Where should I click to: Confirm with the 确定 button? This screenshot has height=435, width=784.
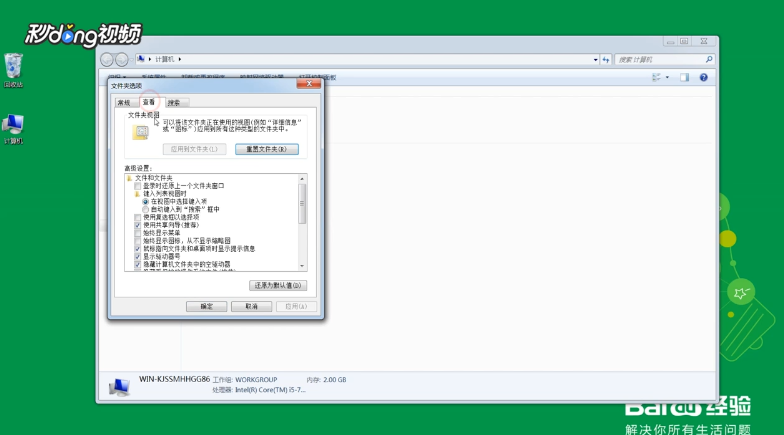tap(206, 306)
